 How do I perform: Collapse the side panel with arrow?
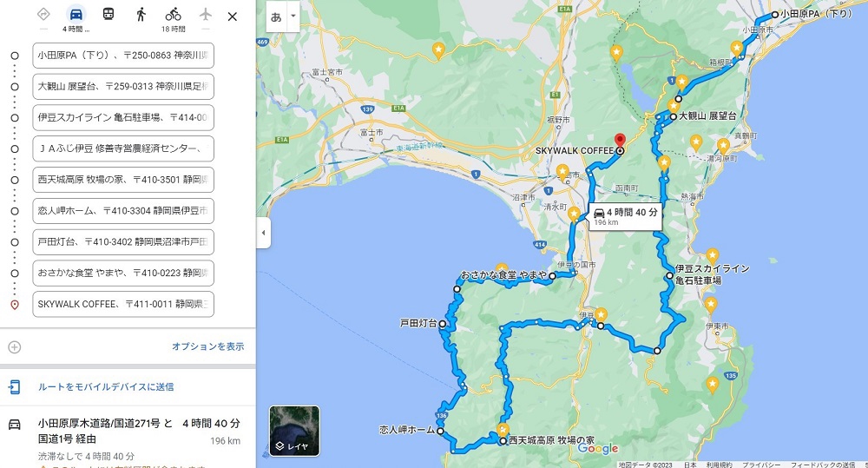tap(264, 233)
